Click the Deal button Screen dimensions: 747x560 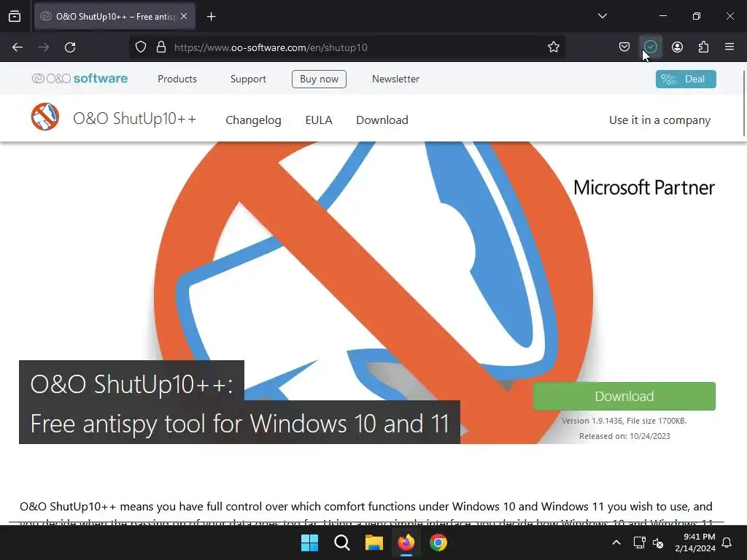686,79
